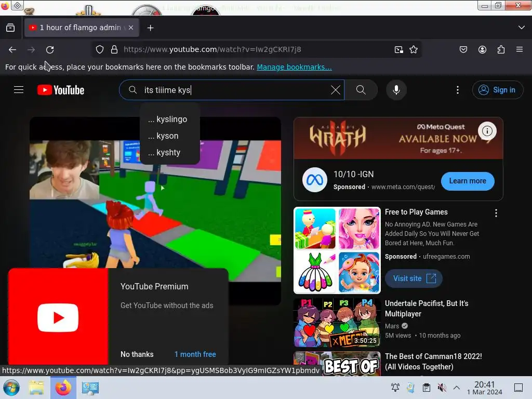Save the page to Pocket

click(463, 49)
